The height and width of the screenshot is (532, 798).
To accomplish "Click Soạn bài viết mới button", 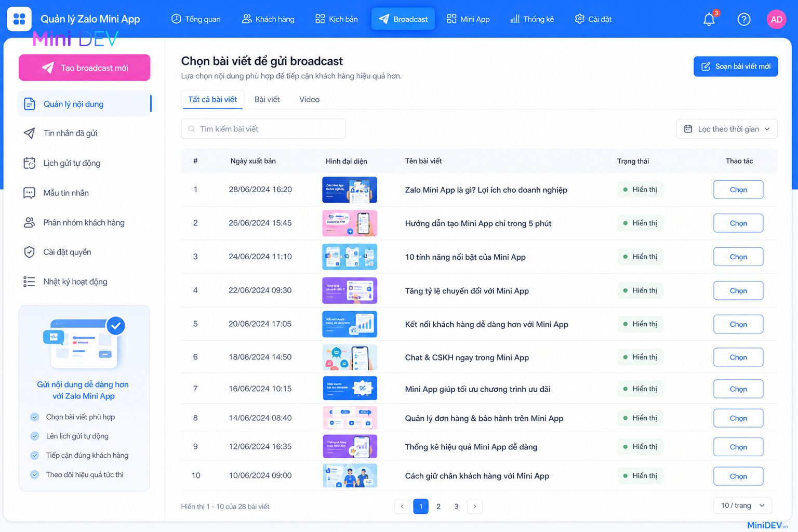I will (x=736, y=66).
